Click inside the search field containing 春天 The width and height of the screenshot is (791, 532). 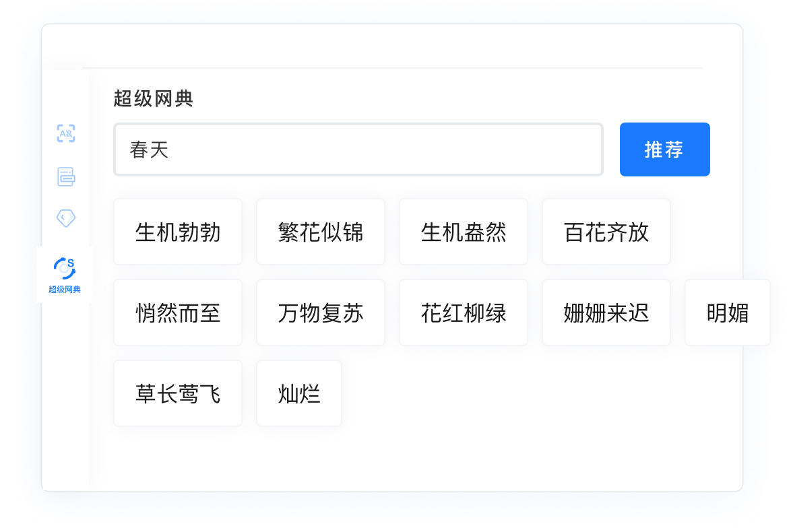pos(358,149)
